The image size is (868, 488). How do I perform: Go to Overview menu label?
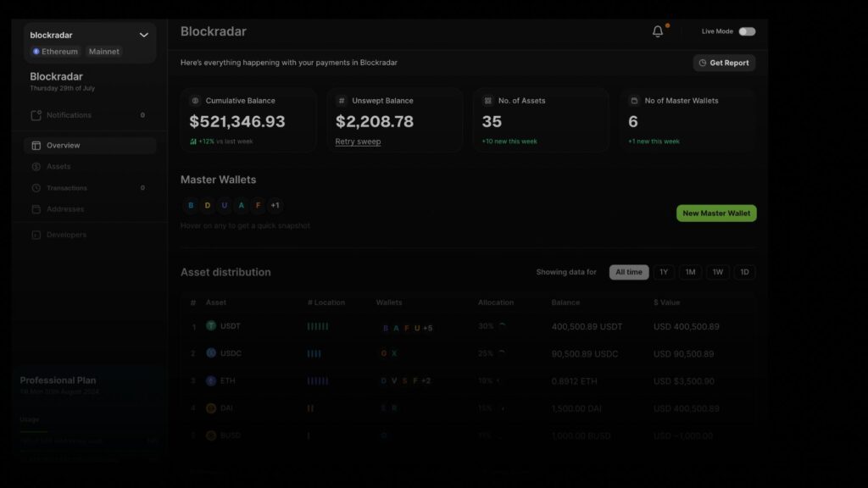click(x=63, y=146)
